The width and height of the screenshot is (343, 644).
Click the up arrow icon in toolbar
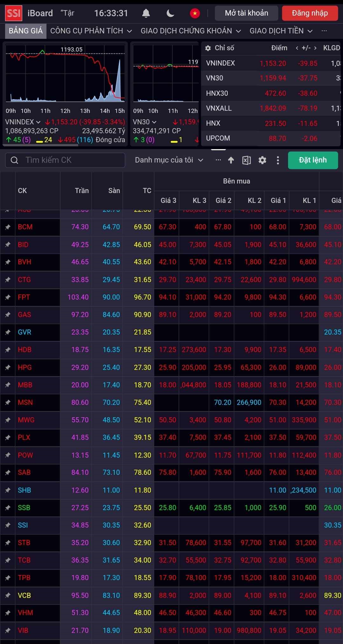click(231, 160)
